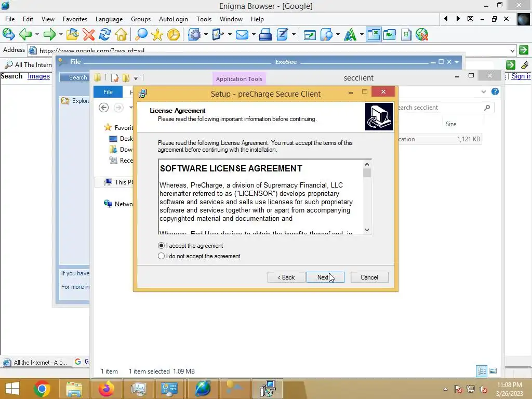Click the green Go arrow beside address bar
Viewport: 532px width, 399px height.
pos(524,50)
